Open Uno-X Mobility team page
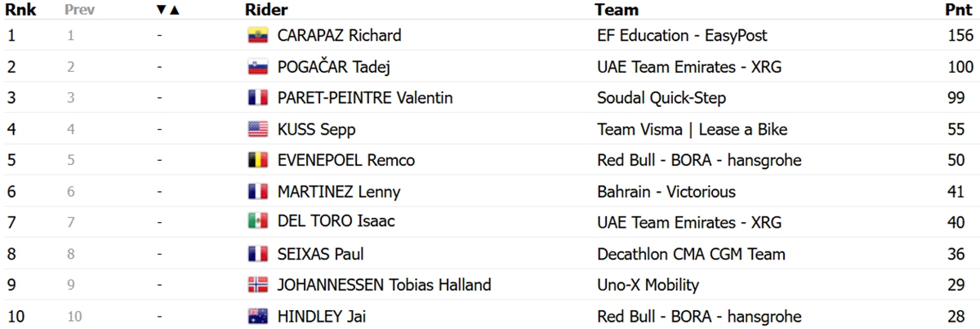 [648, 285]
